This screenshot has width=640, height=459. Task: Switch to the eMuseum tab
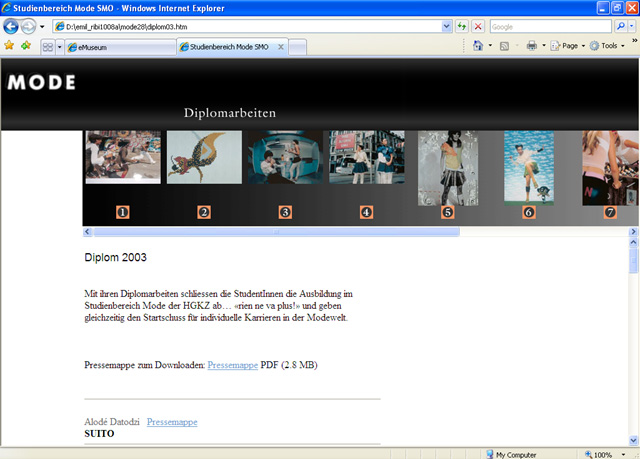[120, 47]
